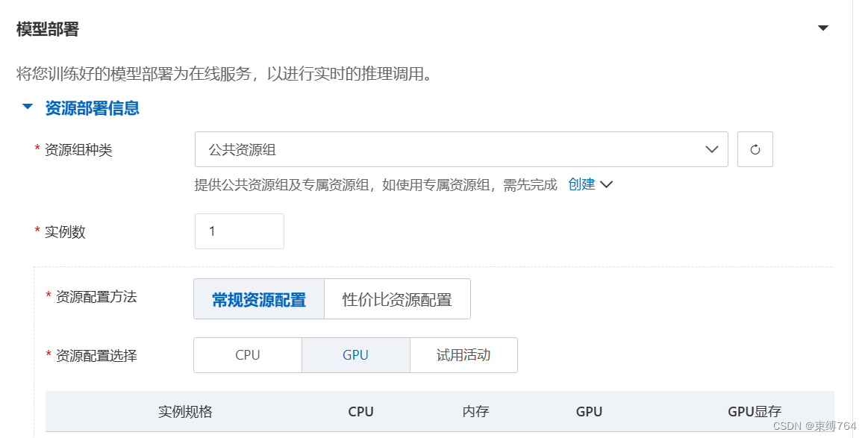This screenshot has width=868, height=438.
Task: Click the 实例规格 column header
Action: point(185,411)
